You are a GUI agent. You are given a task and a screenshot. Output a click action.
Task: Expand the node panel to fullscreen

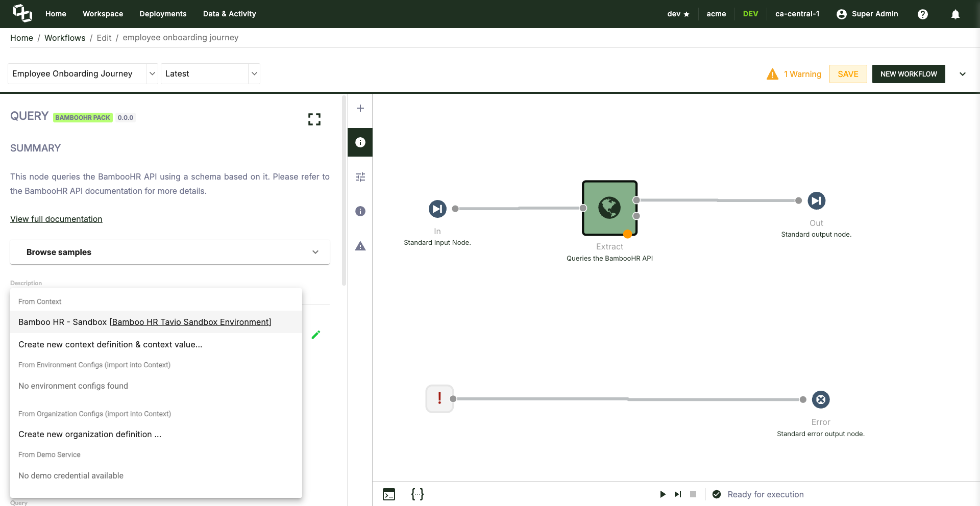tap(314, 119)
